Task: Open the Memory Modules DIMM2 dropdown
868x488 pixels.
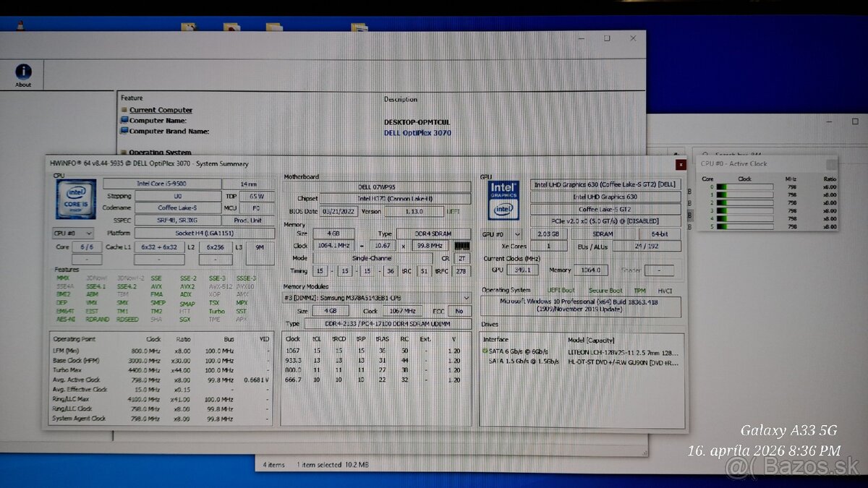Action: pos(467,299)
